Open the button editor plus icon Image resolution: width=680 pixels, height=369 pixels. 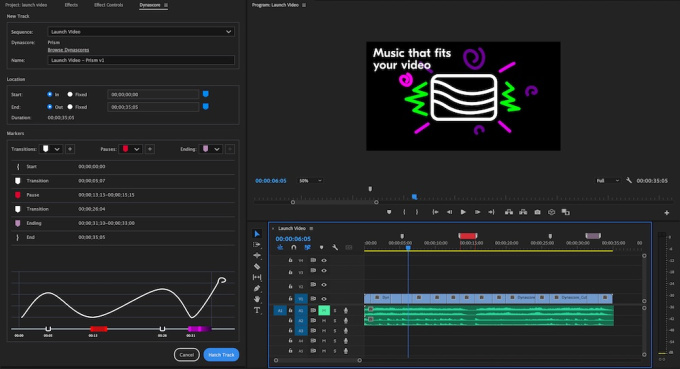[667, 212]
